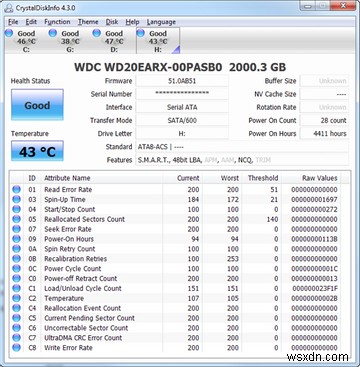
Task: Open the Language menu
Action: [x=161, y=22]
